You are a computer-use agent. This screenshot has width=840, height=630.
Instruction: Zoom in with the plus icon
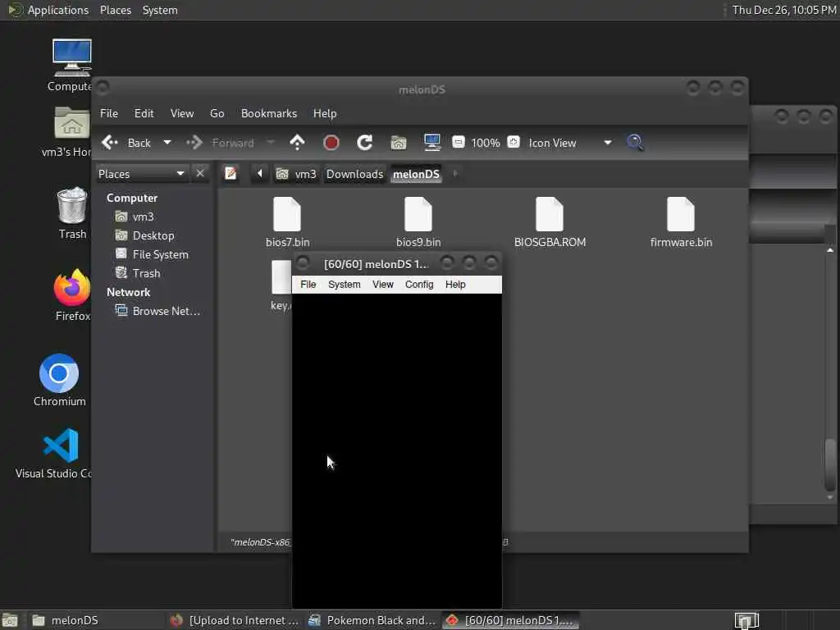(514, 142)
